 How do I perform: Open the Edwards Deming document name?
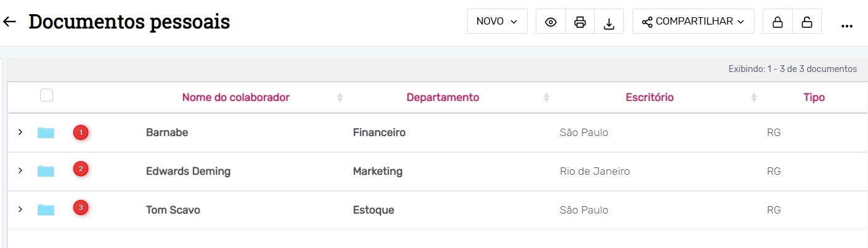tap(188, 172)
